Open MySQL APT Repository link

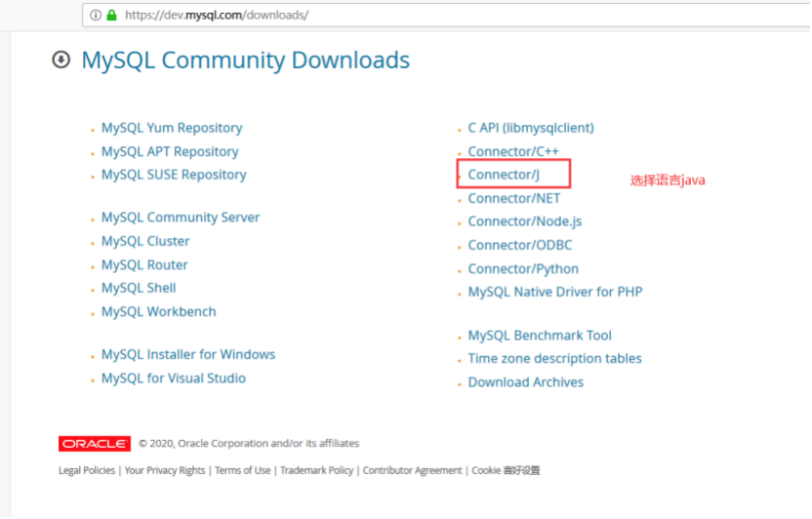coord(170,151)
